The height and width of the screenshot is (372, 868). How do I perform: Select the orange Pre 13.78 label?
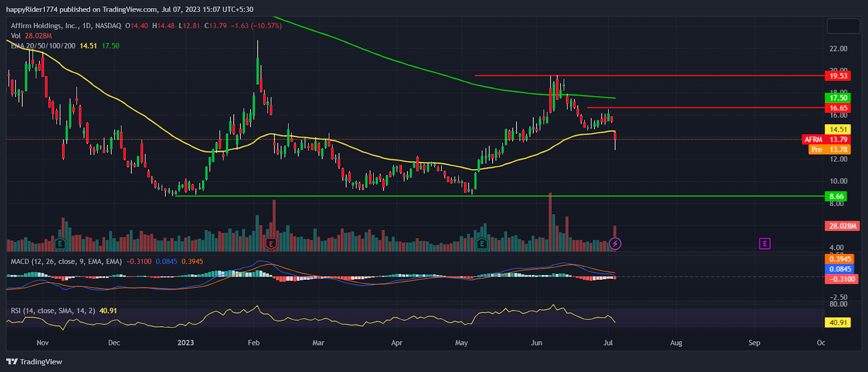829,150
